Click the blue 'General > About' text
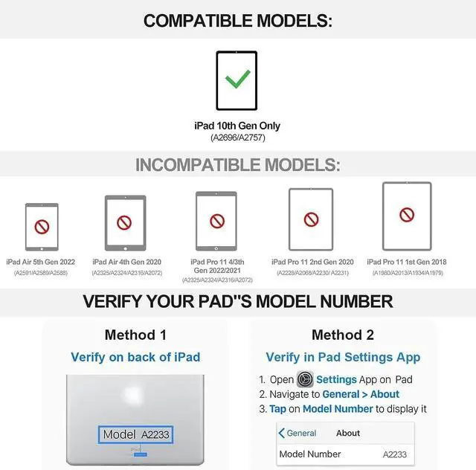Viewport: 476px width, 470px height. pos(361,394)
